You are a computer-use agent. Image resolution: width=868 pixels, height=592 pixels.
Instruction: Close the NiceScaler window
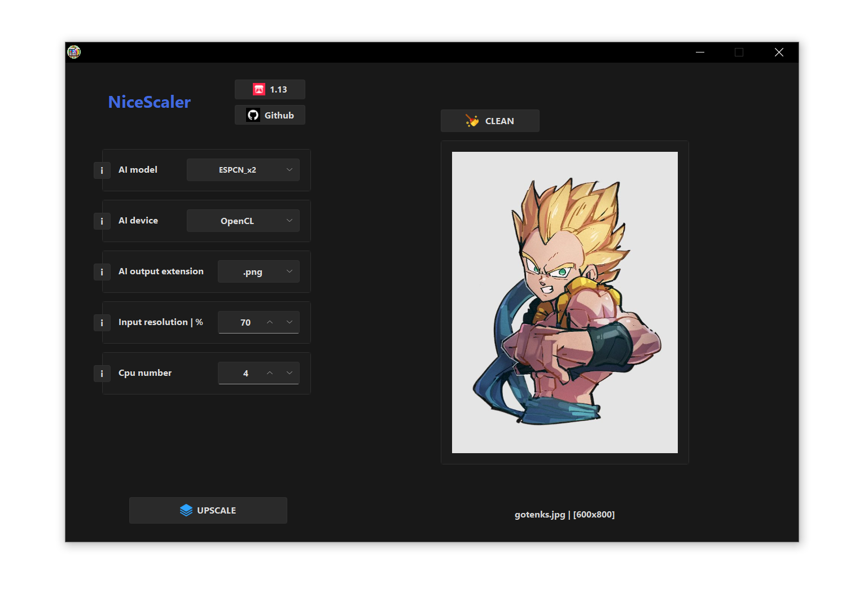pyautogui.click(x=779, y=52)
